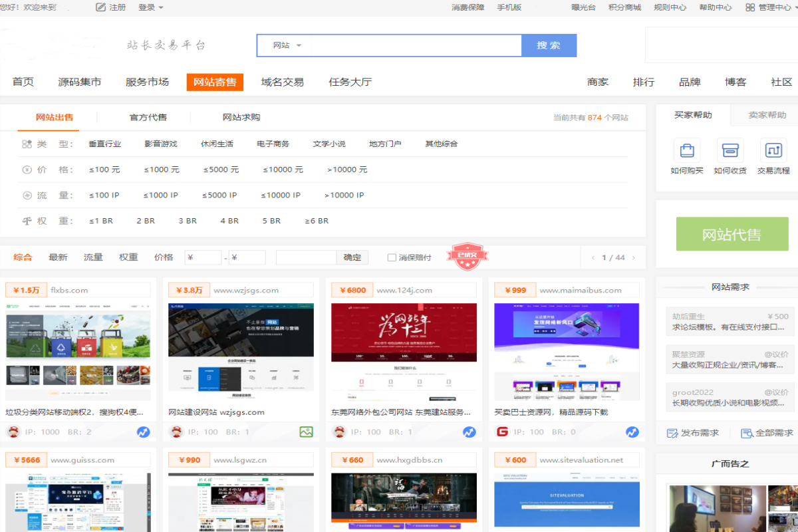This screenshot has width=798, height=532.
Task: Switch to 网站求购 tab
Action: (x=241, y=117)
